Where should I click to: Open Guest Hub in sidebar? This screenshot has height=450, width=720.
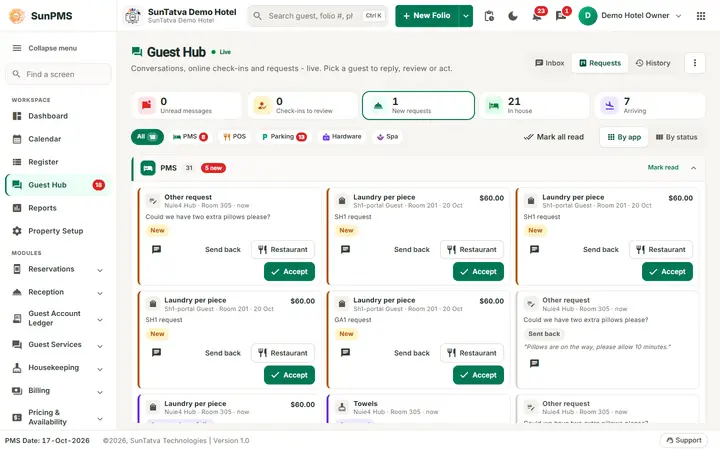(x=58, y=185)
